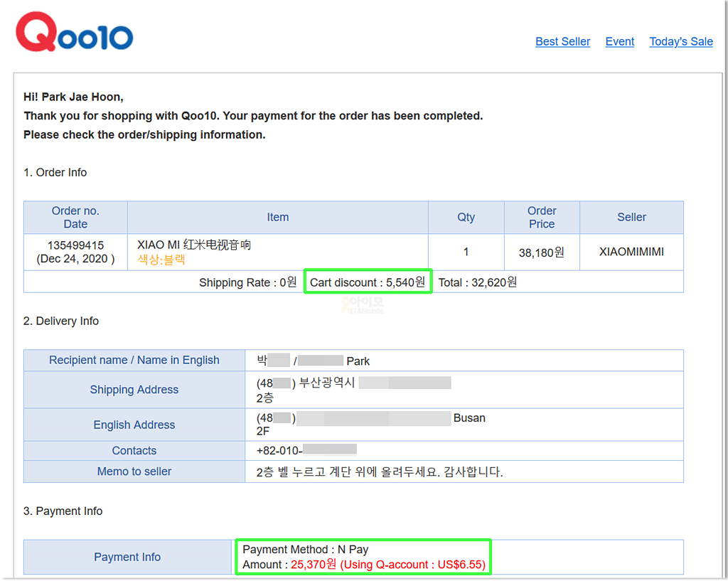The width and height of the screenshot is (728, 581).
Task: Click the Qoo10 logo
Action: [74, 31]
